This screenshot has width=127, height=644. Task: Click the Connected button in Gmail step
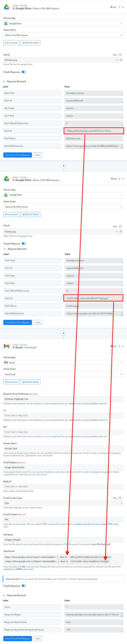coord(12,382)
